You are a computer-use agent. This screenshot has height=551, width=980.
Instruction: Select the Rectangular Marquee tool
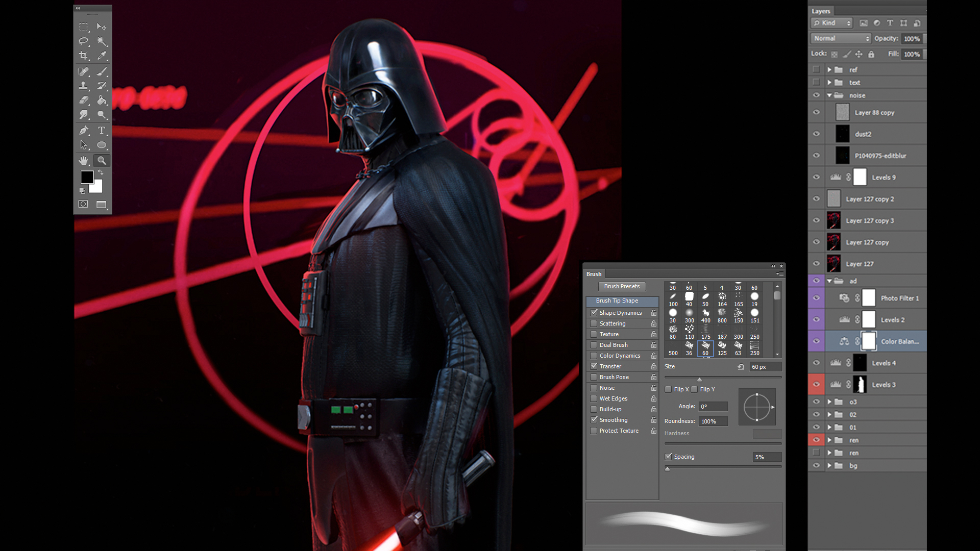click(x=84, y=27)
